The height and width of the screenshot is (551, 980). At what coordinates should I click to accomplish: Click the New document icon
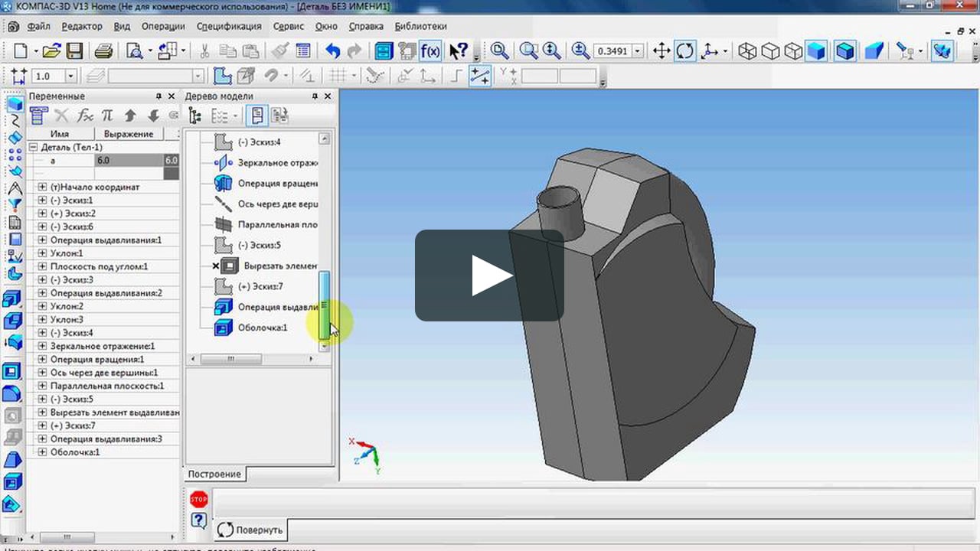pyautogui.click(x=21, y=51)
